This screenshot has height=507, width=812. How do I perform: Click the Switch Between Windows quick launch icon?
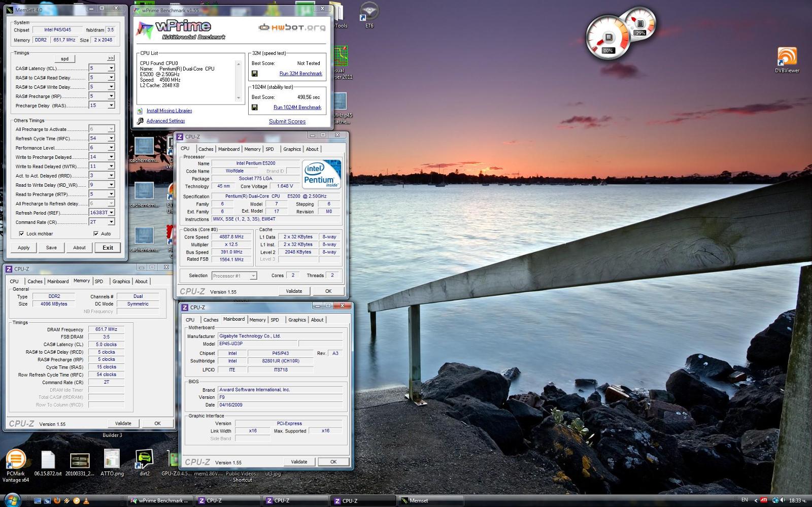point(47,501)
